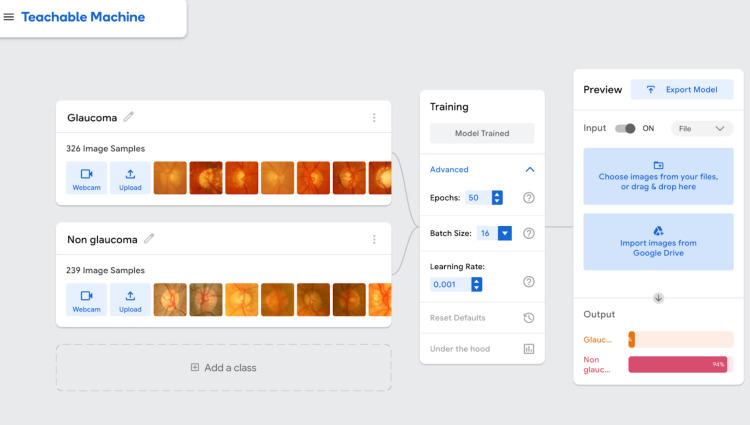
Task: Open the Batch Size dropdown
Action: tap(505, 233)
